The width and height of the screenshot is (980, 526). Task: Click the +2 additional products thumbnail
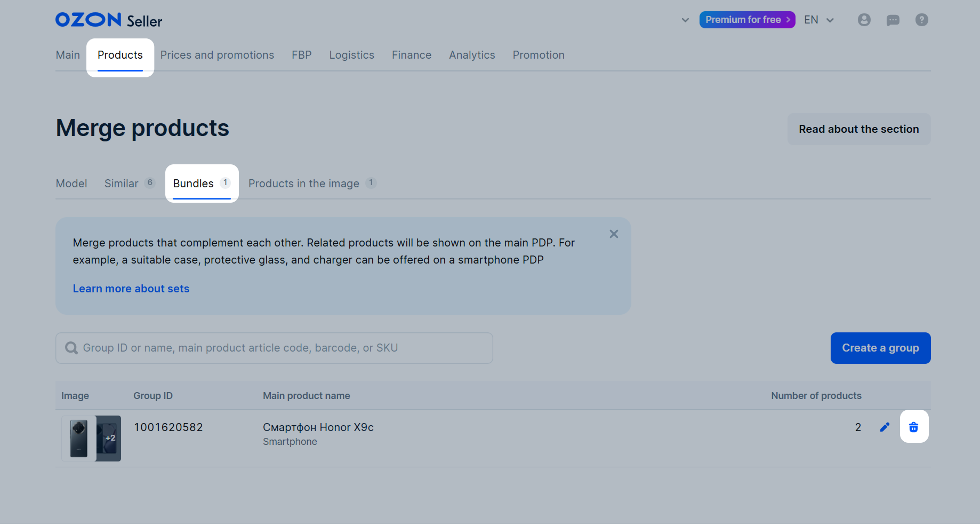pos(109,439)
